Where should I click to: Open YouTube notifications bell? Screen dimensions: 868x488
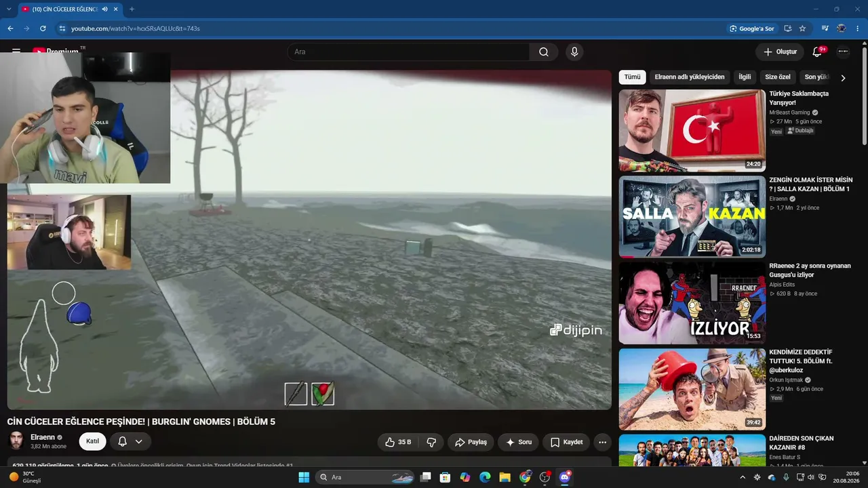[818, 52]
